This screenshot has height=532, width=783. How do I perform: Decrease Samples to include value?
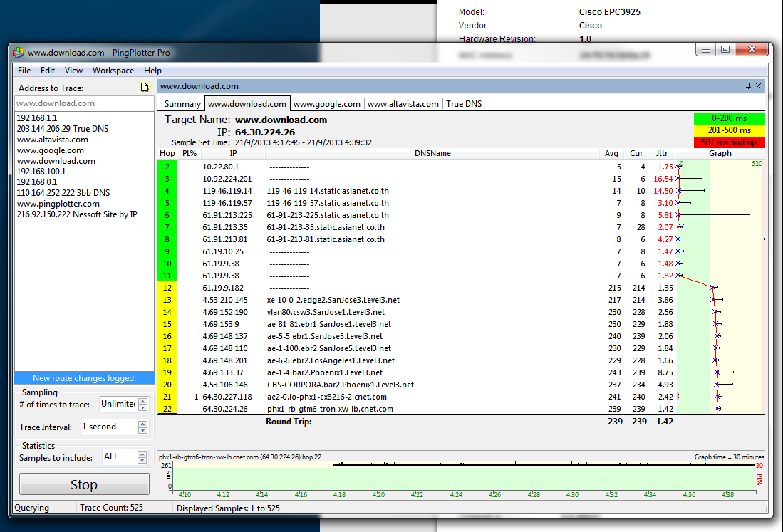(142, 460)
